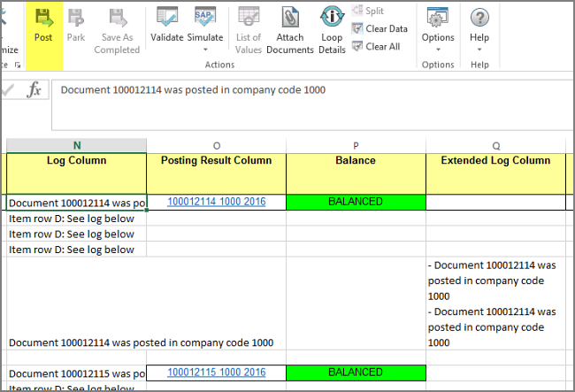Open link 100012114 1000 2016
575x392 pixels.
pyautogui.click(x=217, y=202)
